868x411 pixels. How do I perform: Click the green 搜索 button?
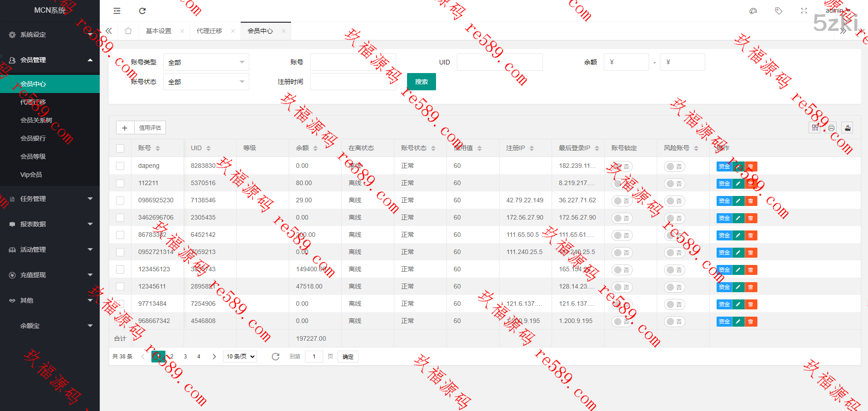click(421, 82)
